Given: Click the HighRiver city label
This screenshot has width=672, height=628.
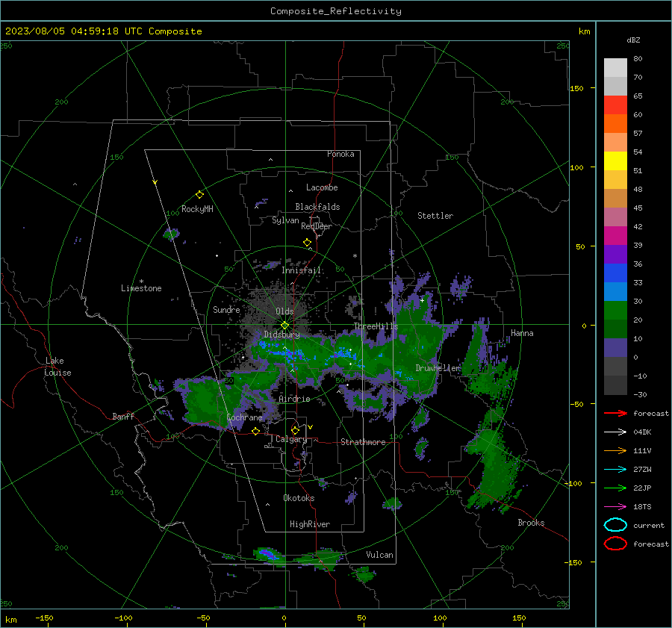Looking at the screenshot, I should (x=310, y=524).
